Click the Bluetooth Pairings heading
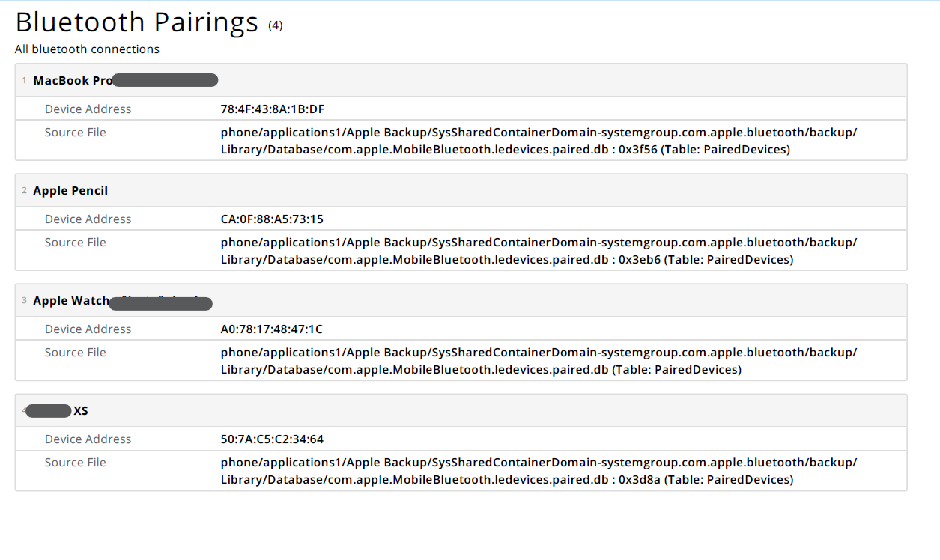The image size is (940, 560). [136, 22]
